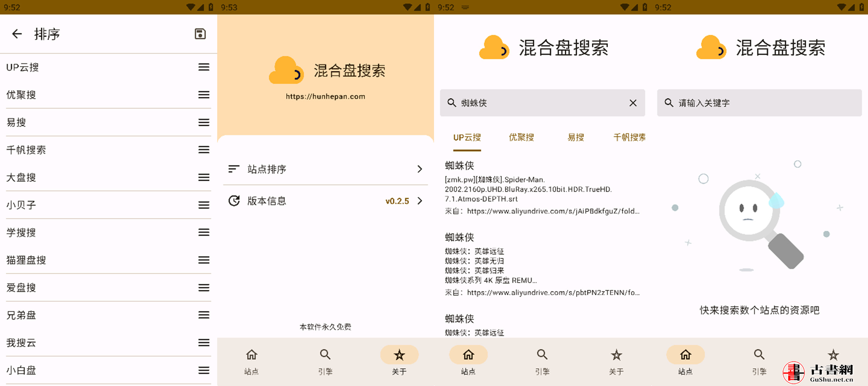Switch to 易搜 results tab
Screen dimensions: 868x386
tap(576, 137)
